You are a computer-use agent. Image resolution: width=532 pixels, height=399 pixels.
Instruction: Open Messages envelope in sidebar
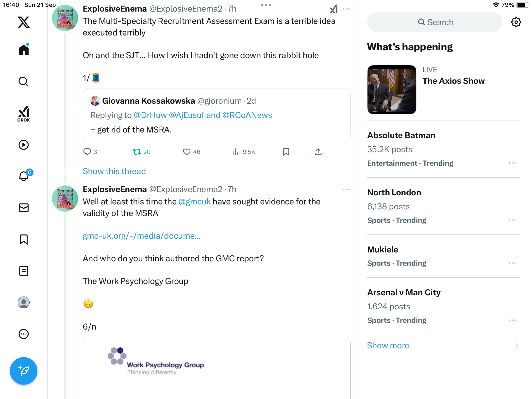24,208
